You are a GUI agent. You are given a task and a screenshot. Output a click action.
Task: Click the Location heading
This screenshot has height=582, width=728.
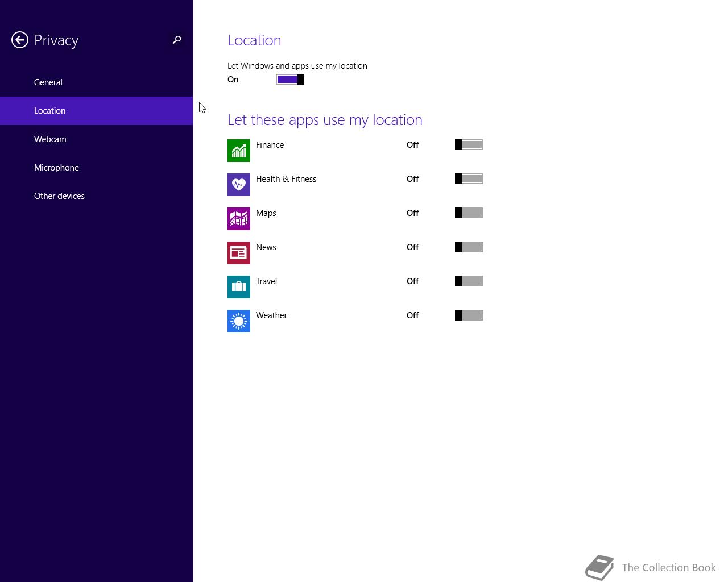coord(254,40)
